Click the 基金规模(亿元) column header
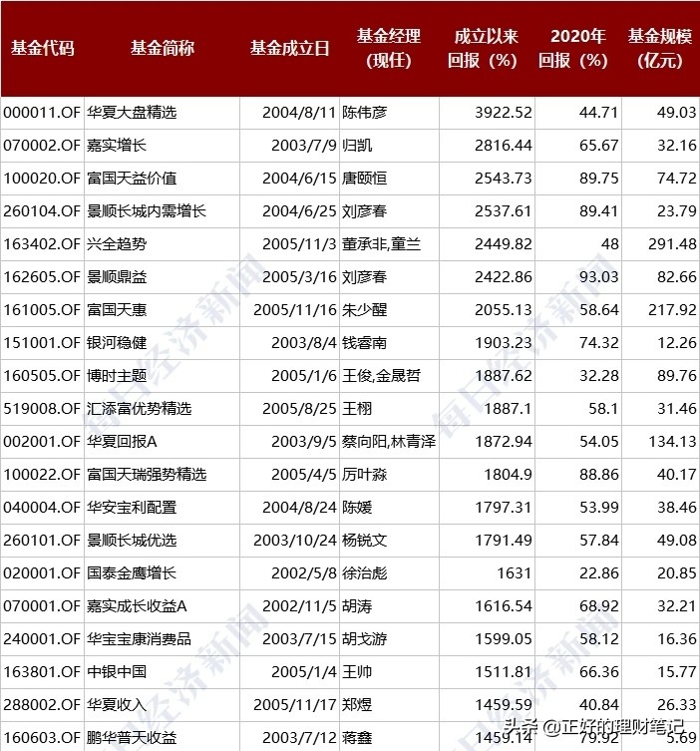 coord(660,49)
